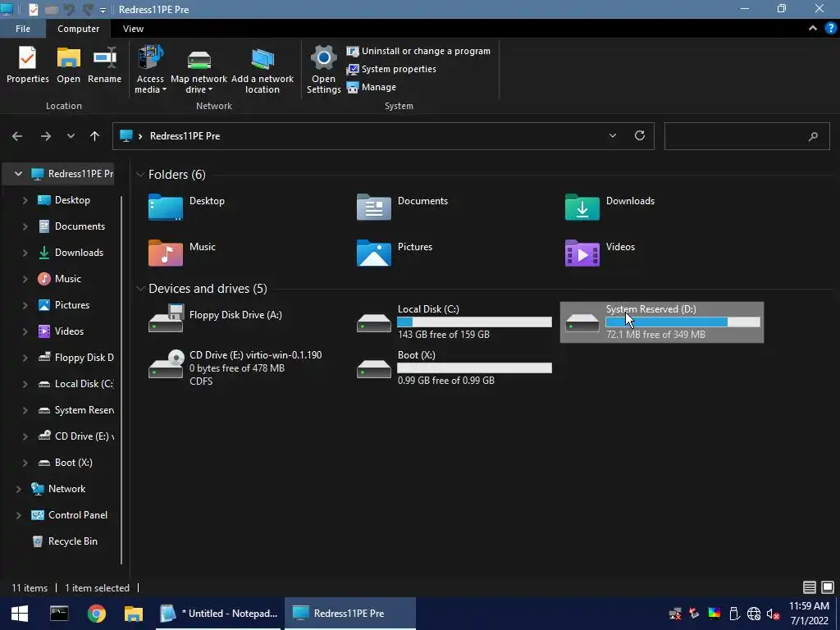Collapse the Folders (6) group
The height and width of the screenshot is (630, 840).
[x=140, y=175]
